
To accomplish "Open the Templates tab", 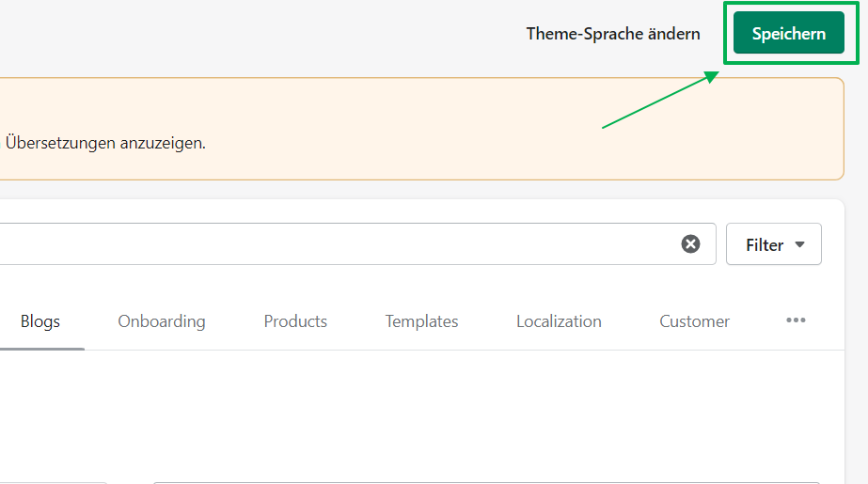I will tap(422, 321).
